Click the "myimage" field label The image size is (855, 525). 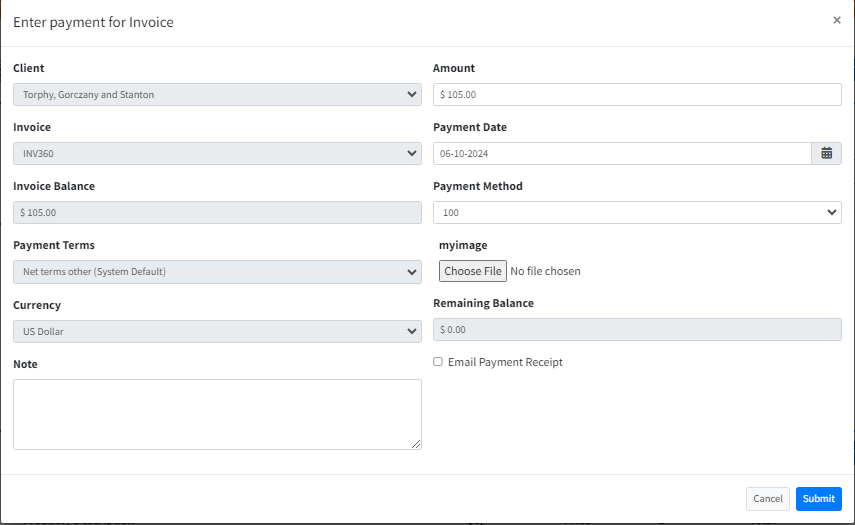tap(463, 245)
